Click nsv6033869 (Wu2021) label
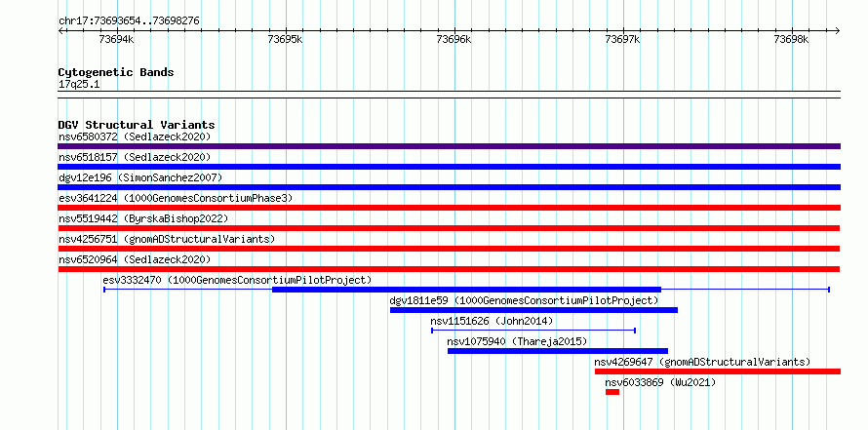868x430 pixels. click(x=660, y=382)
